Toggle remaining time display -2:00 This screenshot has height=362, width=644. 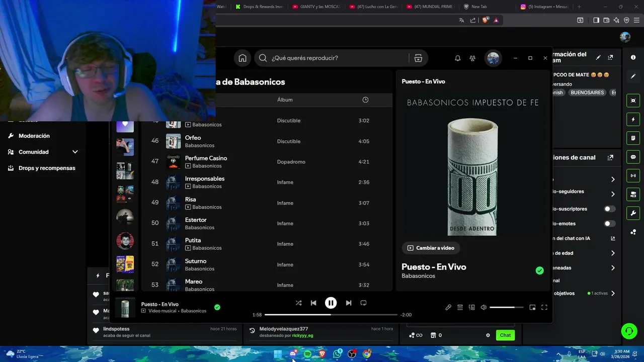click(406, 315)
